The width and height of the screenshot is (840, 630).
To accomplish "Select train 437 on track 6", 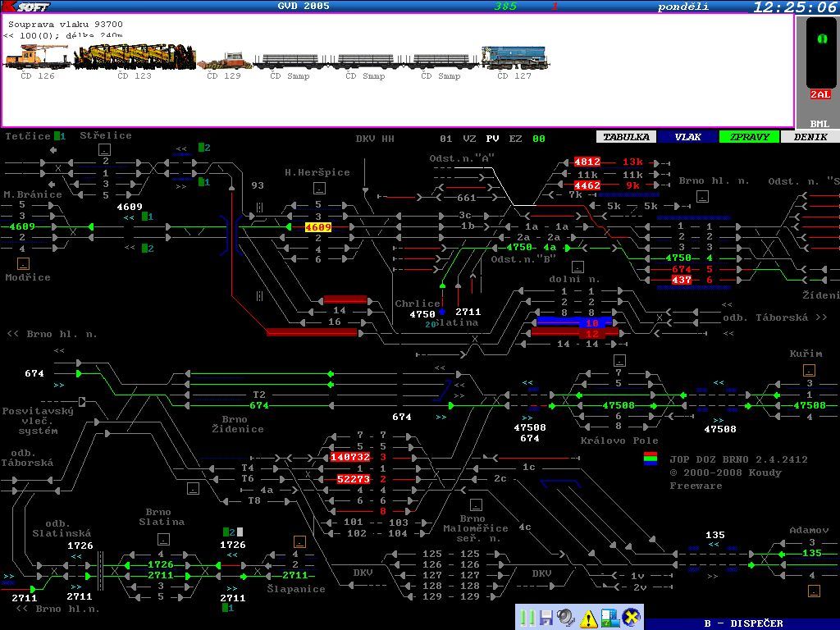I will 682,280.
